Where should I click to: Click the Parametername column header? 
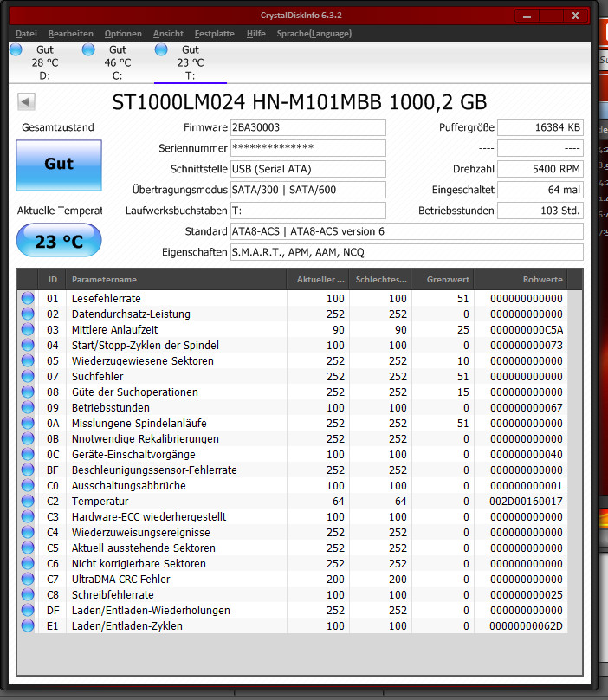[x=176, y=280]
